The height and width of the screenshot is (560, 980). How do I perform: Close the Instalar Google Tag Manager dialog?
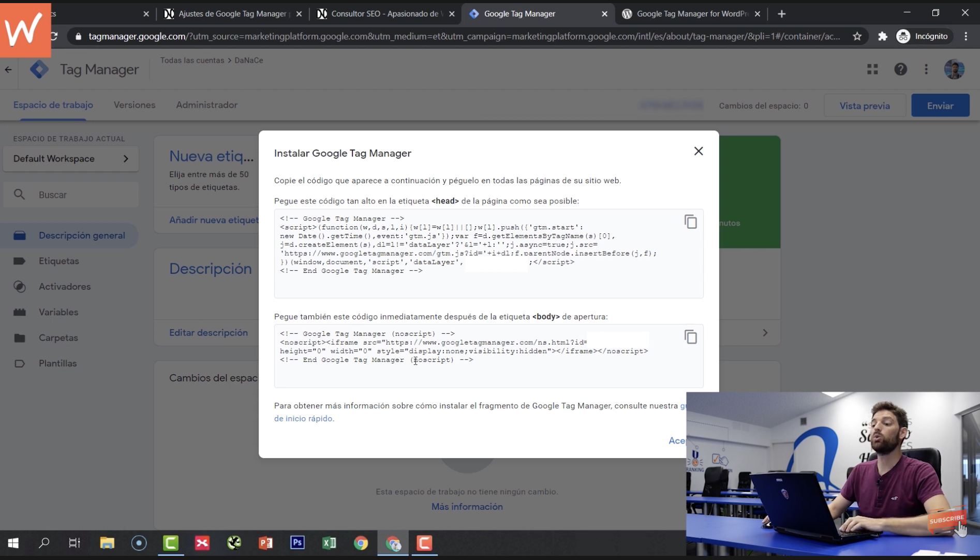click(x=698, y=151)
